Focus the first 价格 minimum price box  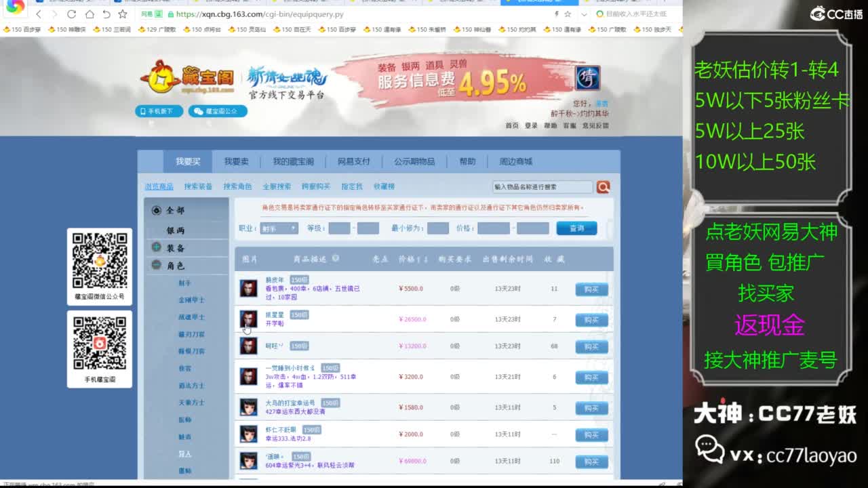tap(493, 228)
